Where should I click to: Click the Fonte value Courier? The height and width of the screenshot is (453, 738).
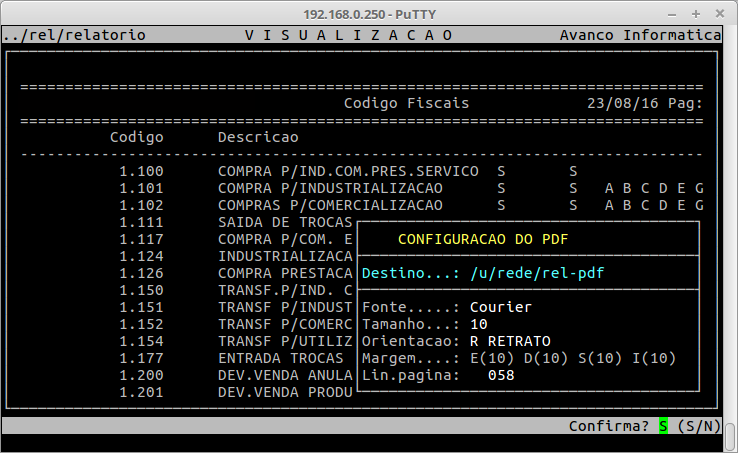(501, 307)
